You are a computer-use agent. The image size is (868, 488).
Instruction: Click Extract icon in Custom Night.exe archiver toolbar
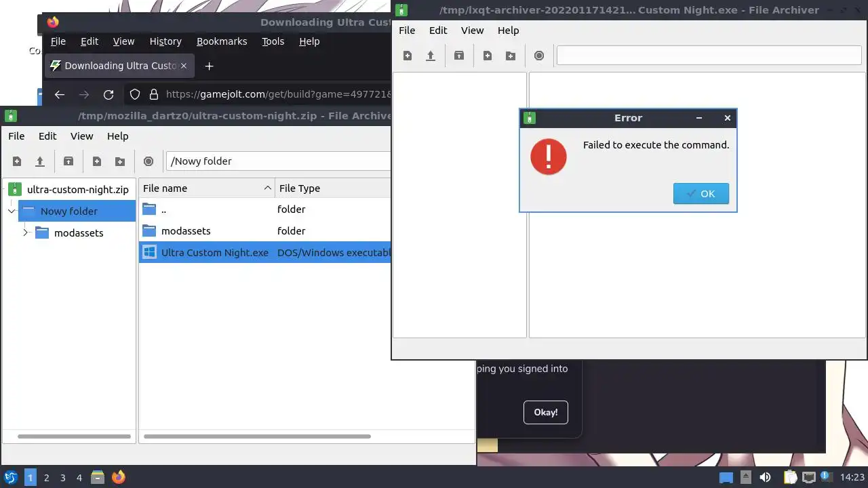coord(459,56)
